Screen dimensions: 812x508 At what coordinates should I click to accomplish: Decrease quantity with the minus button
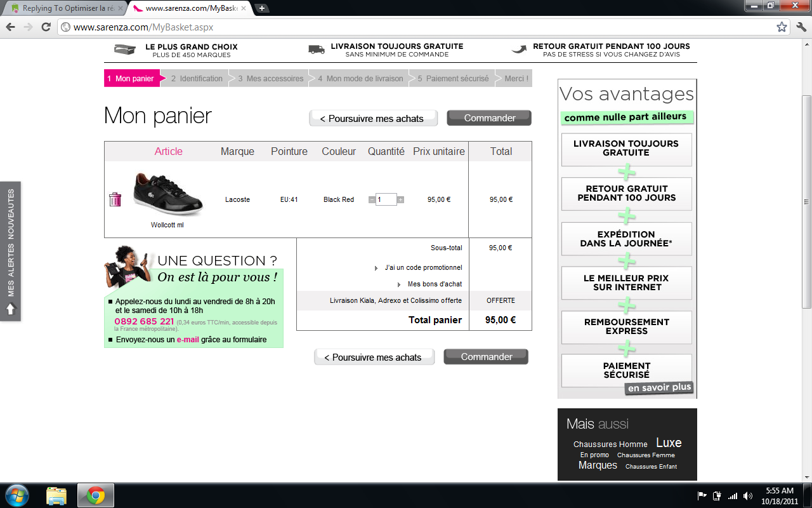(x=372, y=199)
